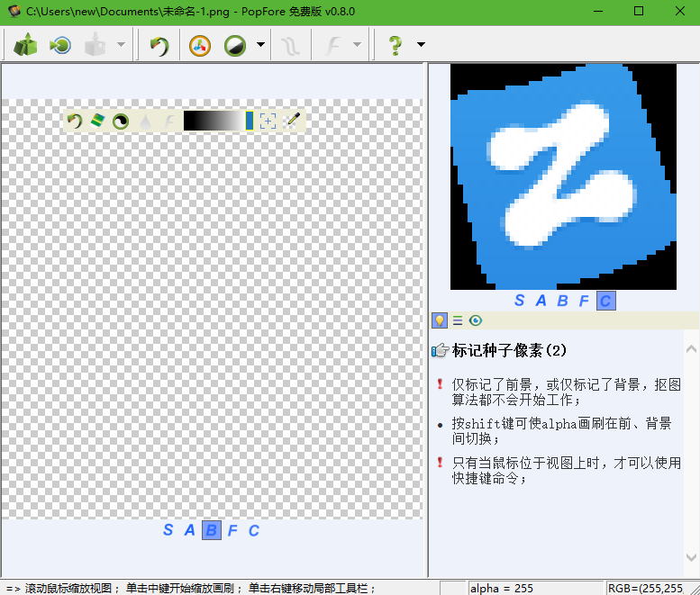Click the black-white alpha circle icon

coord(235,46)
